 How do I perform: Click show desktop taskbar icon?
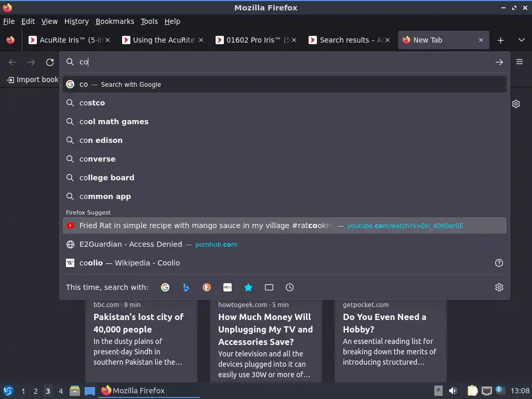90,391
